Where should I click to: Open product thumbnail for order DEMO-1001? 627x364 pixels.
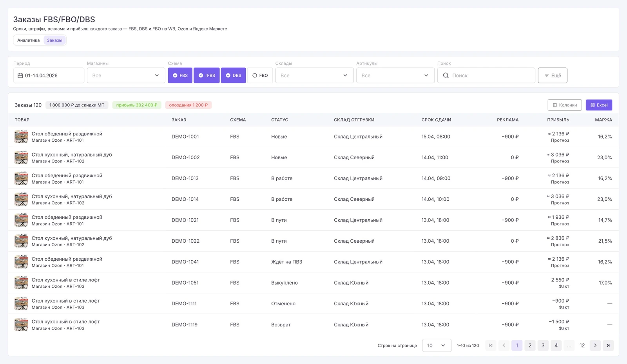(21, 137)
